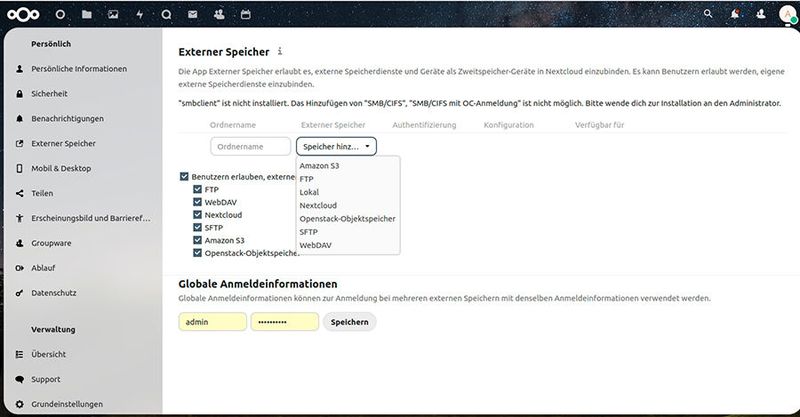Select SFTP from the dropdown list
This screenshot has width=800, height=417.
pos(309,232)
